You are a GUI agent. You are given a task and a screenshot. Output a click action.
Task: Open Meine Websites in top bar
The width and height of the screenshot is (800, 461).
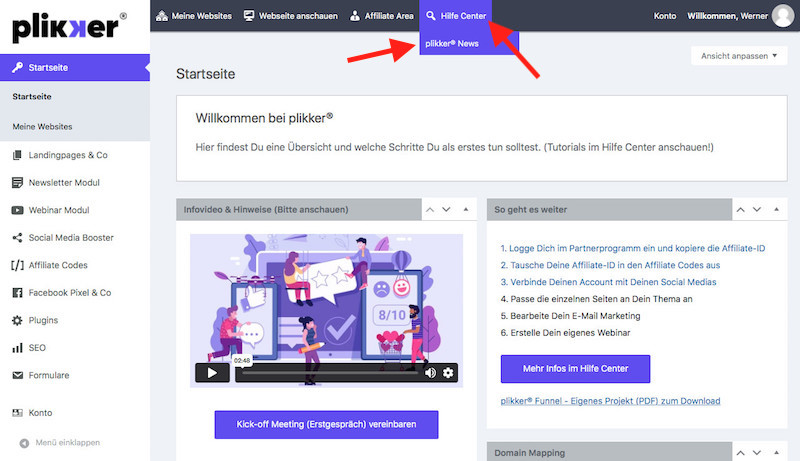[x=194, y=16]
